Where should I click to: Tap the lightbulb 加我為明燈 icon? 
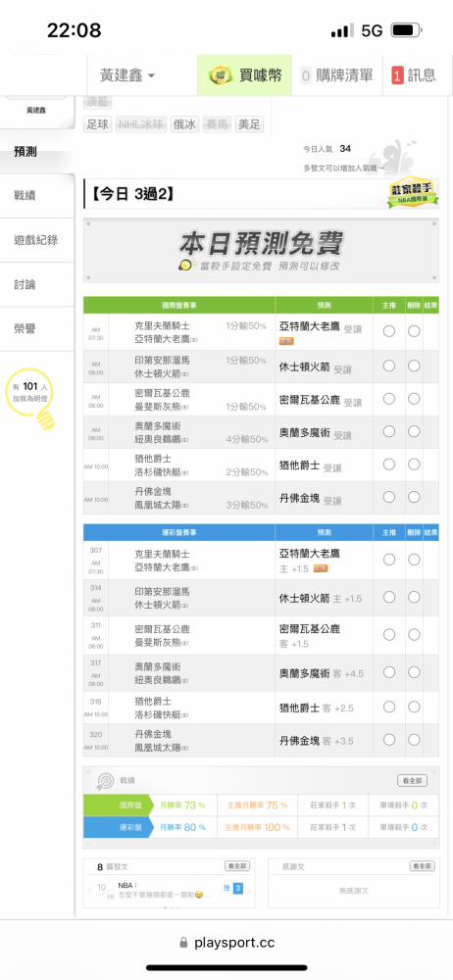pos(30,400)
